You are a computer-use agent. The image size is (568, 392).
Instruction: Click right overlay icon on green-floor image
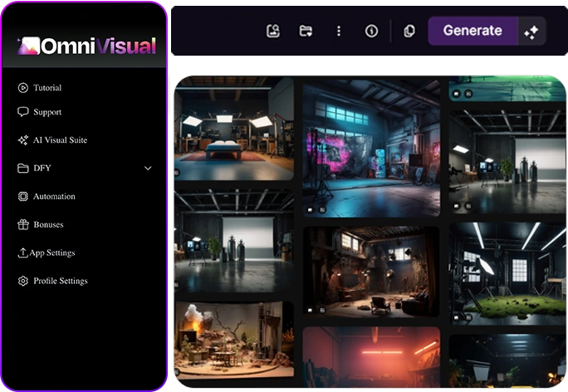pyautogui.click(x=468, y=94)
